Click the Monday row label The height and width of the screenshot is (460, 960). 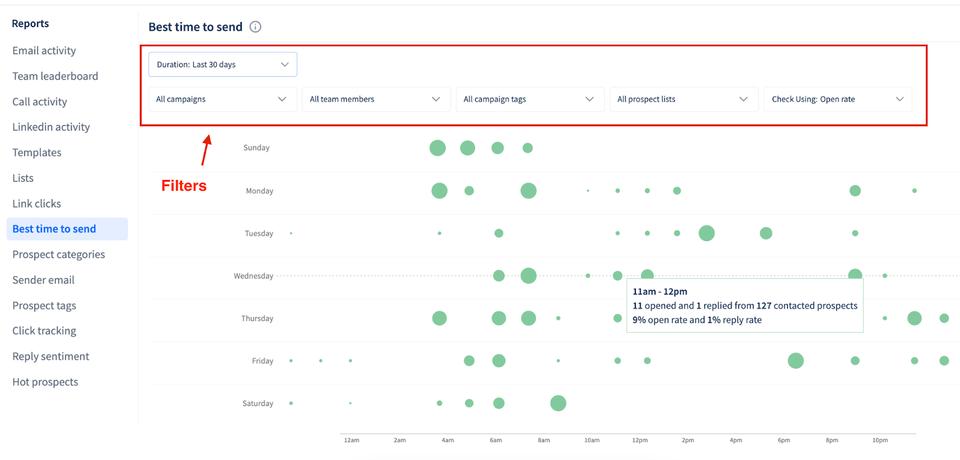tap(260, 191)
